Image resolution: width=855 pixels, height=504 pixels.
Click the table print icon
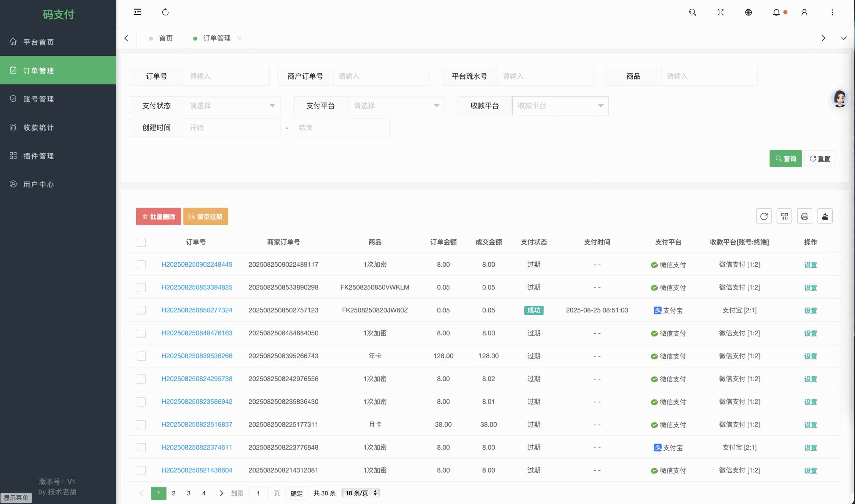[x=804, y=216]
